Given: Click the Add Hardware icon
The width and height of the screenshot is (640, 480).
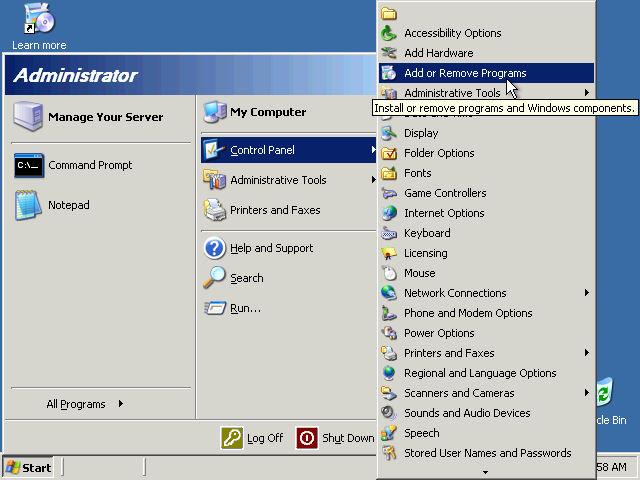Looking at the screenshot, I should pos(389,53).
